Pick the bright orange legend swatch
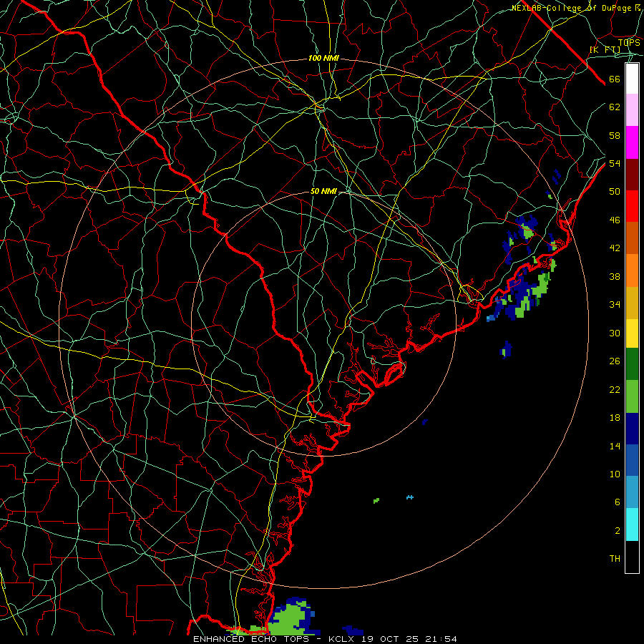Viewport: 644px width, 644px height. [x=632, y=270]
